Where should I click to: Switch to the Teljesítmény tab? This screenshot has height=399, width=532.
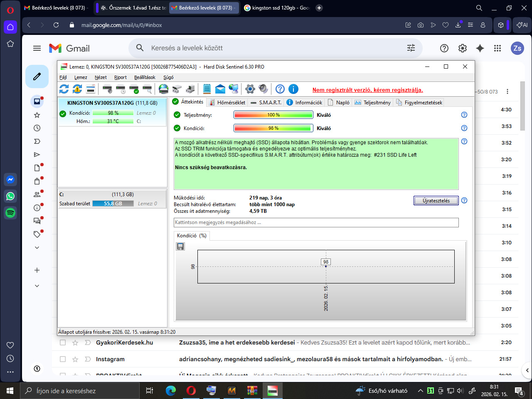[373, 102]
